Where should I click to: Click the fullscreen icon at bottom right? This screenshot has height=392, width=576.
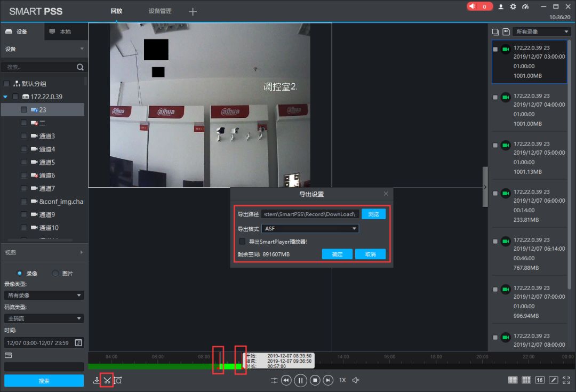566,380
